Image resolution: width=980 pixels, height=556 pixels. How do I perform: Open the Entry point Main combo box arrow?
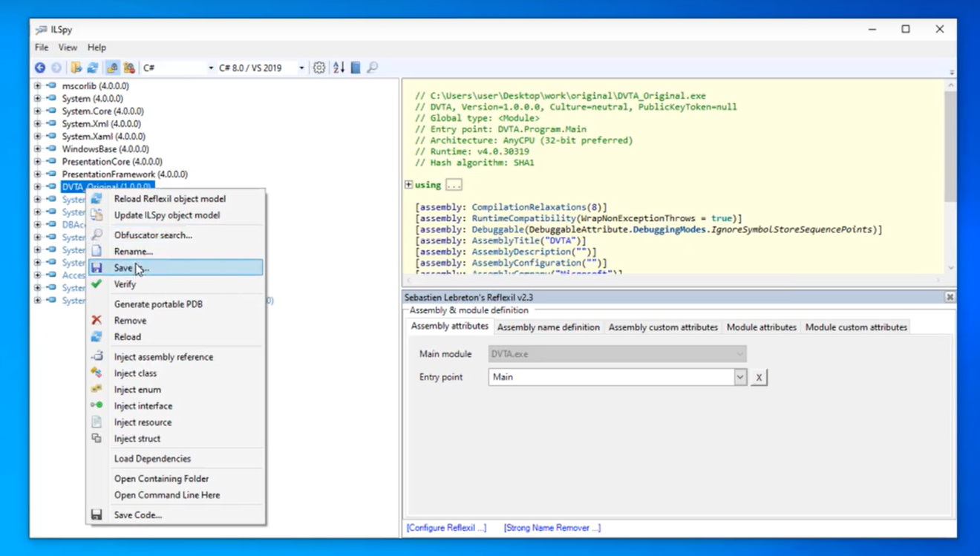(740, 377)
